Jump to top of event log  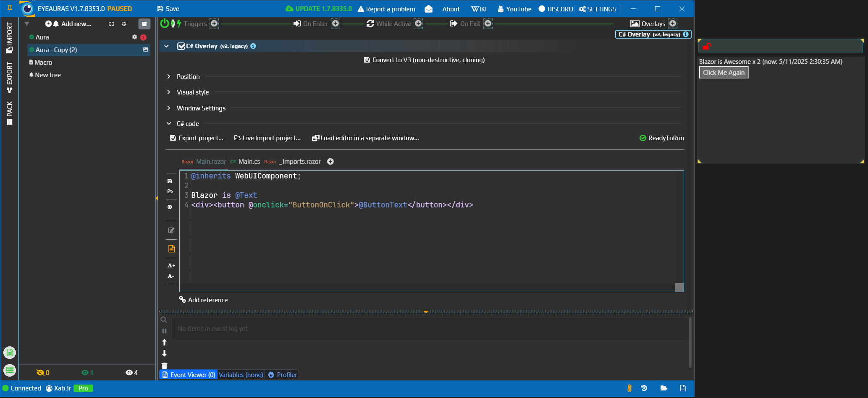164,342
